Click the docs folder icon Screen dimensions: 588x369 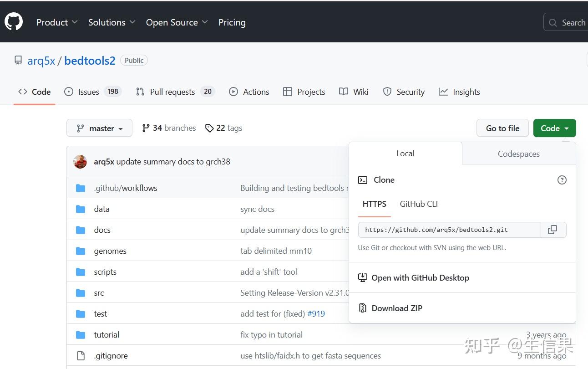pyautogui.click(x=81, y=230)
